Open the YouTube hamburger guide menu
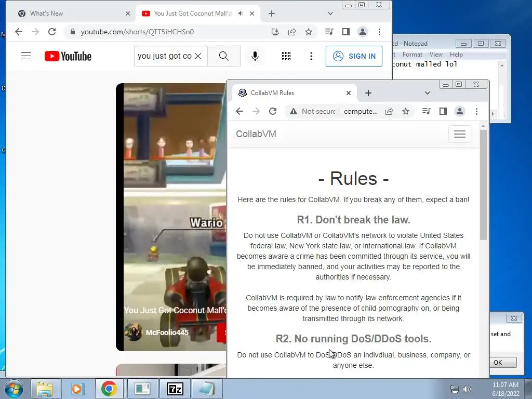 [x=26, y=56]
